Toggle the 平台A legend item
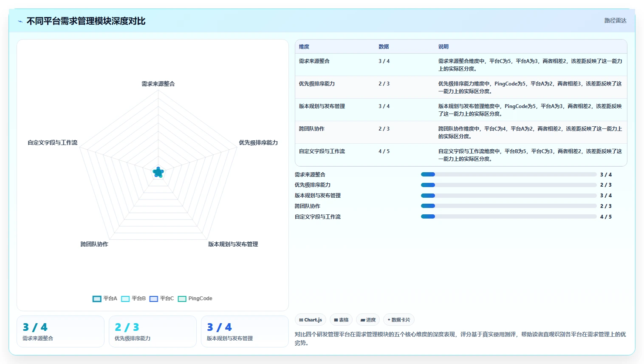The height and width of the screenshot is (364, 644). coord(105,299)
